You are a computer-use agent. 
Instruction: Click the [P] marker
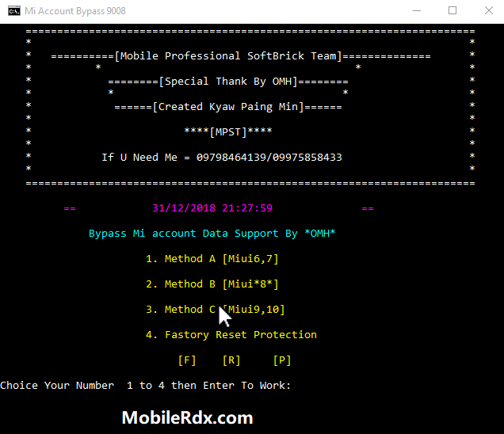tap(282, 360)
